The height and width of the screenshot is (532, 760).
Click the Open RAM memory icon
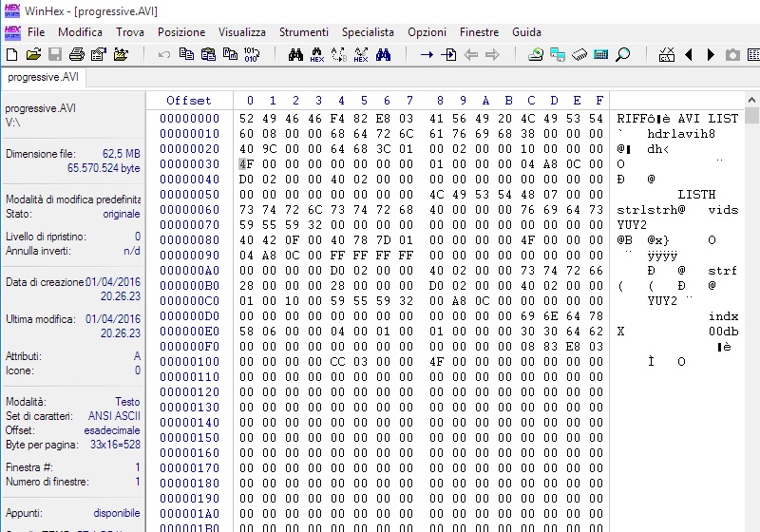coord(579,54)
